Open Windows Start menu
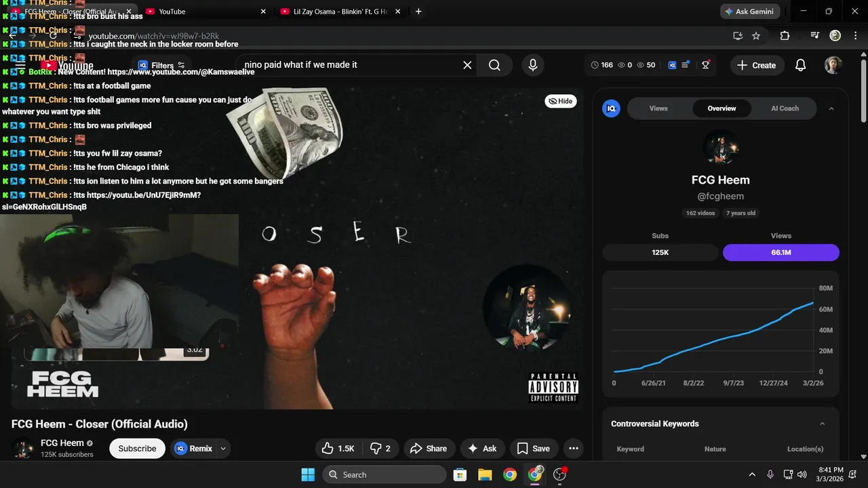Screen dimensions: 868x488 click(x=308, y=474)
